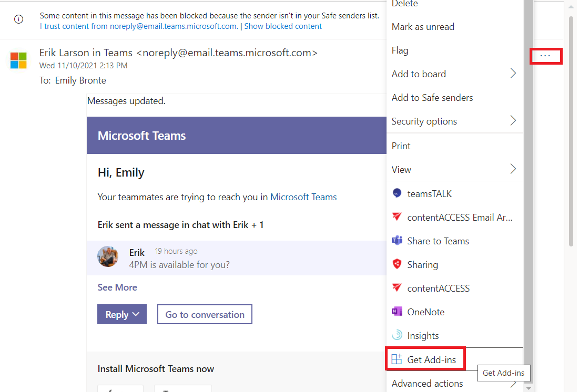
Task: Open Get Add-ins store icon
Action: coord(397,359)
